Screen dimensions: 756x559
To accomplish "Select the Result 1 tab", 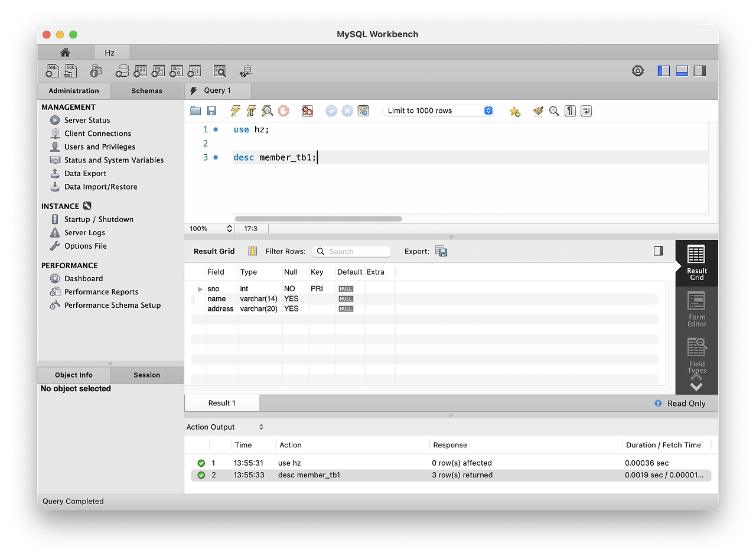I will [222, 403].
